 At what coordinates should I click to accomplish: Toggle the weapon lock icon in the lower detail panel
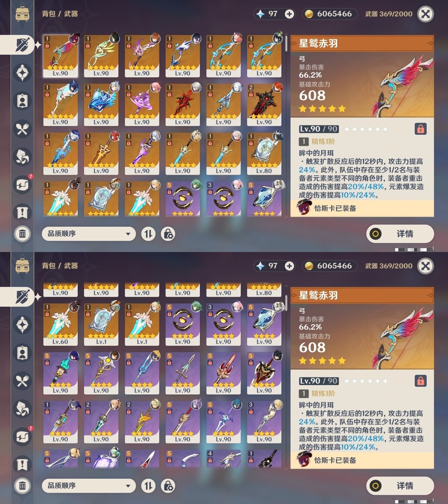(420, 381)
